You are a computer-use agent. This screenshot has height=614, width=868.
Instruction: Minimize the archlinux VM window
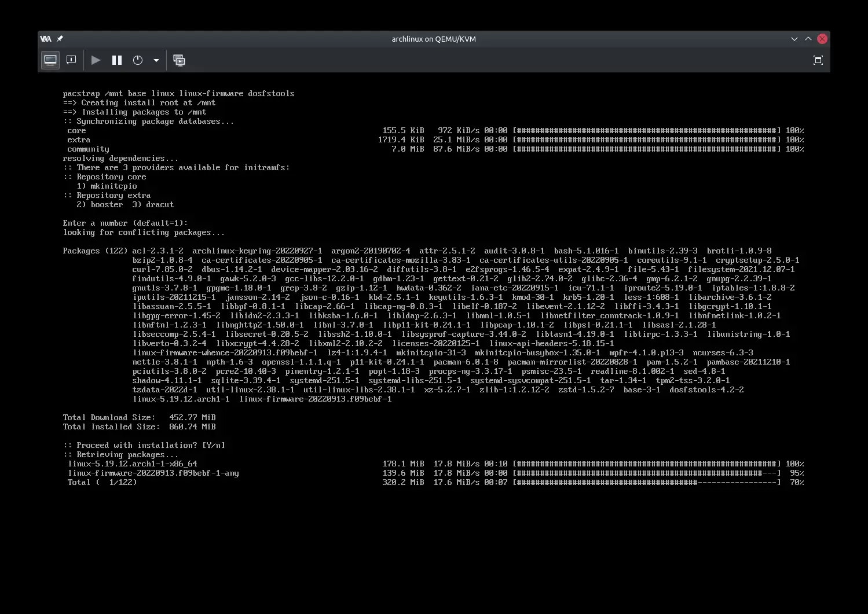click(794, 39)
